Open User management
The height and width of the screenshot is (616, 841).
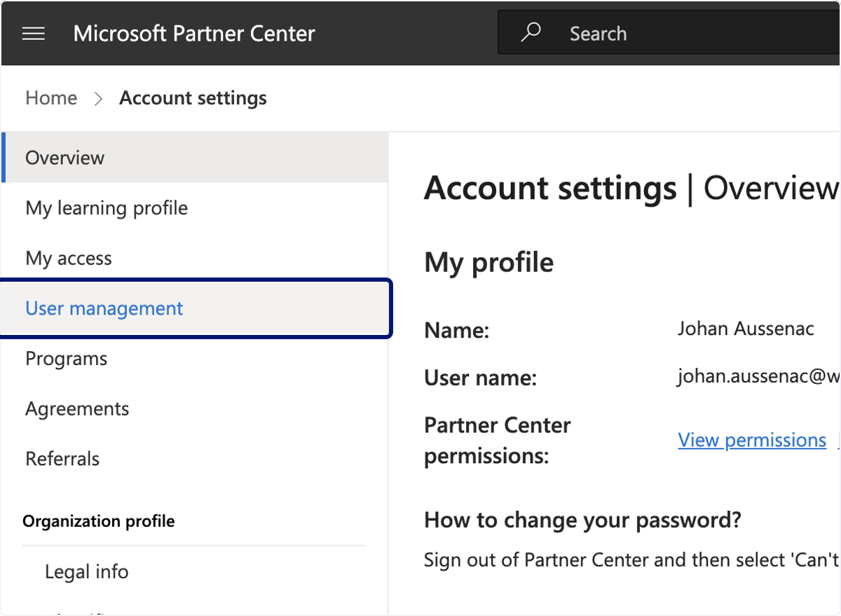[195, 308]
